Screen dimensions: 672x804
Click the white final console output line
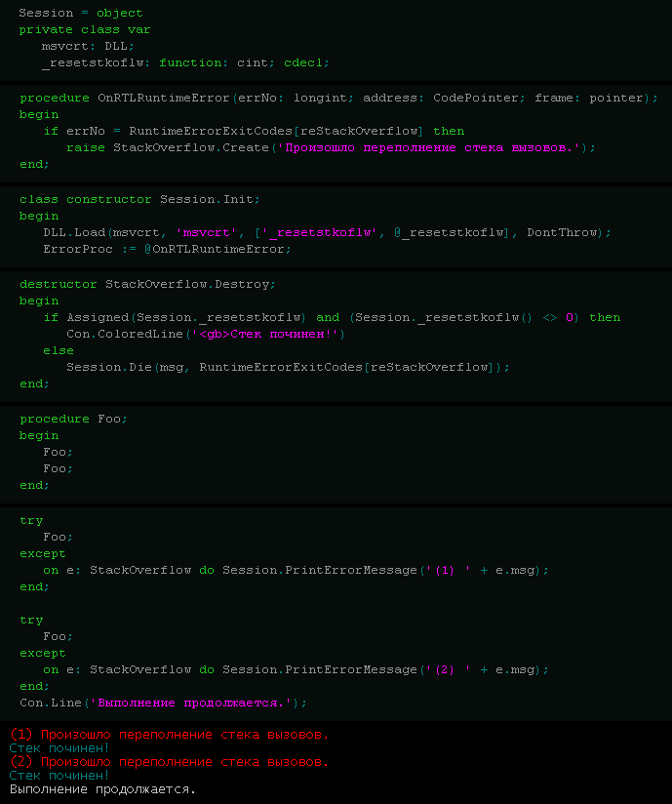coord(102,789)
